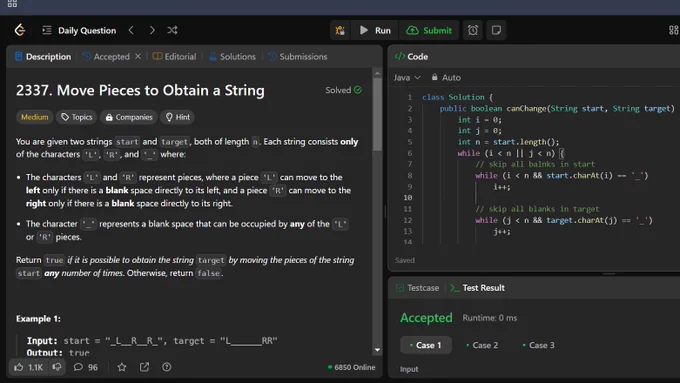Viewport: 680px width, 383px height.
Task: Expand the Hint section
Action: point(178,117)
